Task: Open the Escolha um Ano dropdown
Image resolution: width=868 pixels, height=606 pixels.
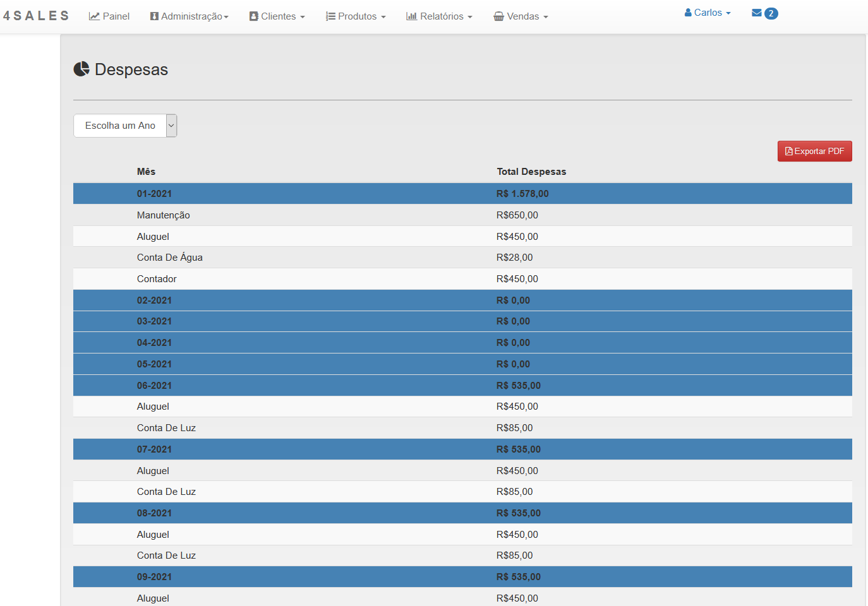Action: click(x=125, y=126)
